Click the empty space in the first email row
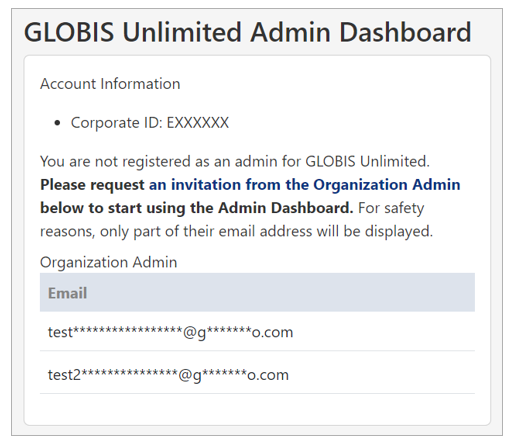513x445 pixels. click(383, 332)
